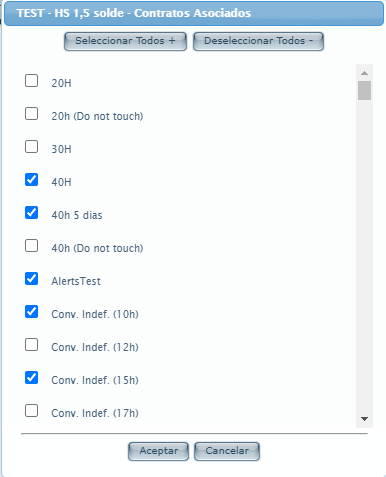The width and height of the screenshot is (386, 477).
Task: Deselect the AlertsTest checkbox
Action: pyautogui.click(x=31, y=279)
